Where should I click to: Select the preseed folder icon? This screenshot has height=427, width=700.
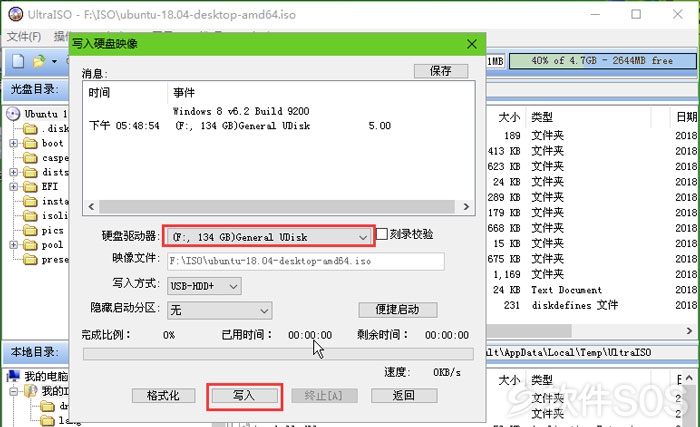point(30,260)
